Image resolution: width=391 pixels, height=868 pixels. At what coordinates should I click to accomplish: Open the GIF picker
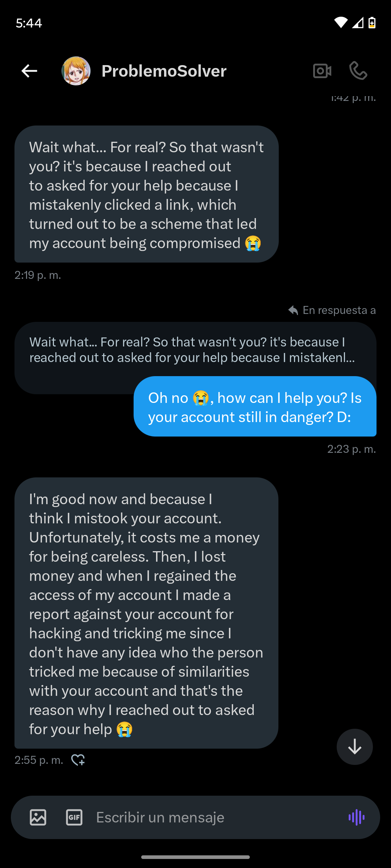(x=74, y=817)
